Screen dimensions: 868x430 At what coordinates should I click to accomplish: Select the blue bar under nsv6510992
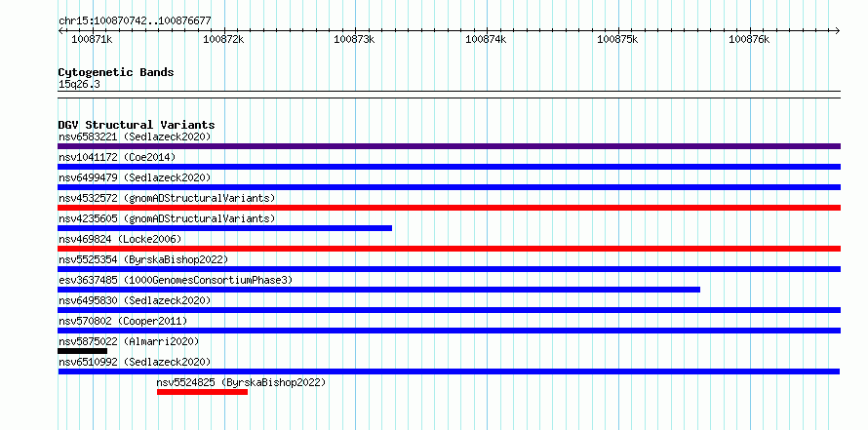coord(449,371)
